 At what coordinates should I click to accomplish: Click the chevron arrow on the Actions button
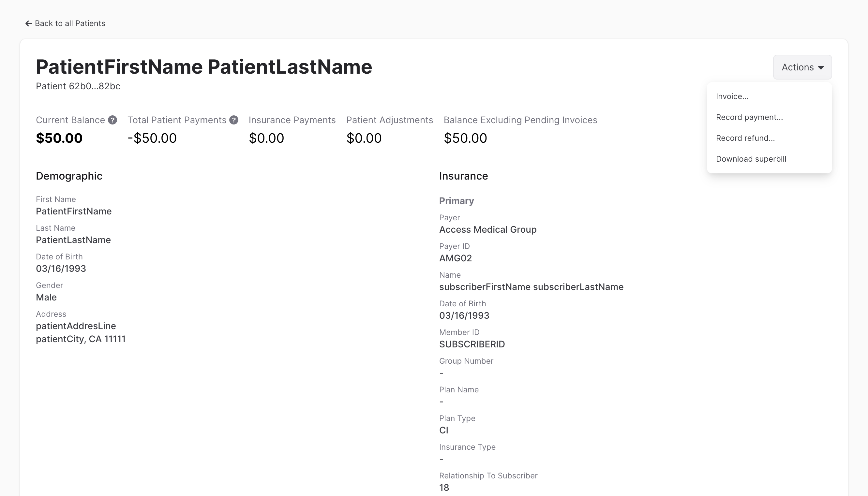(821, 67)
